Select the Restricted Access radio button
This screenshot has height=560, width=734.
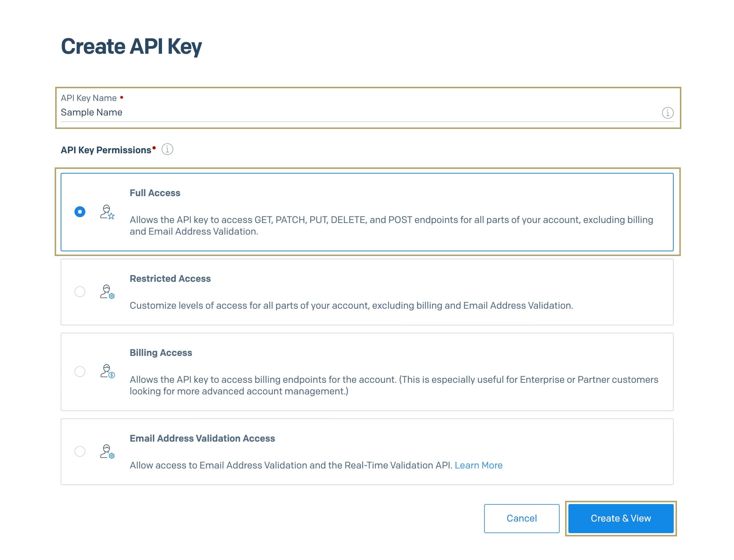(x=80, y=292)
